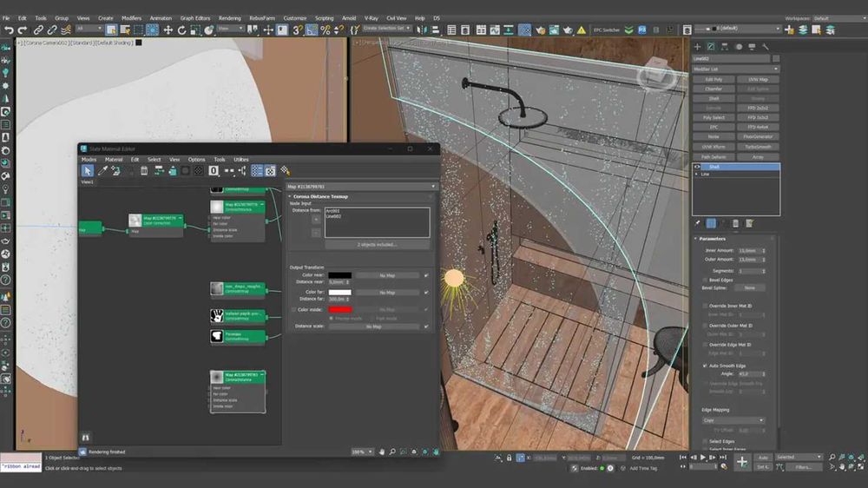The height and width of the screenshot is (488, 868).
Task: Open the Utilities wrench panel icon
Action: pyautogui.click(x=765, y=47)
